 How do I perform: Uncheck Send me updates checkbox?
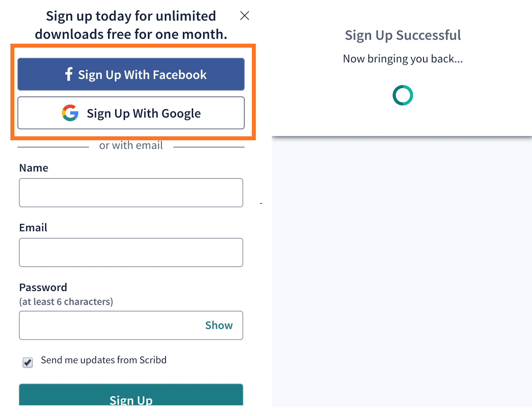[x=28, y=362]
